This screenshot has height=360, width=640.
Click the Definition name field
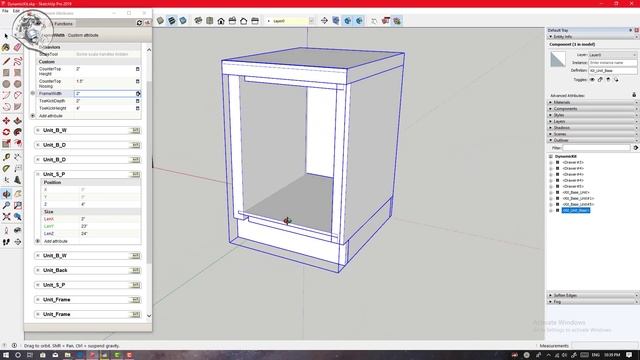point(612,71)
